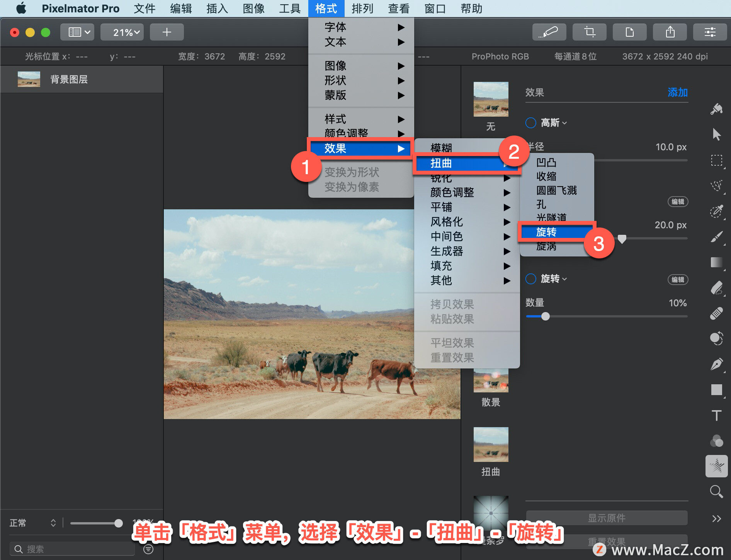Select the paint/style tool in the right toolbar
731x560 pixels.
[717, 109]
